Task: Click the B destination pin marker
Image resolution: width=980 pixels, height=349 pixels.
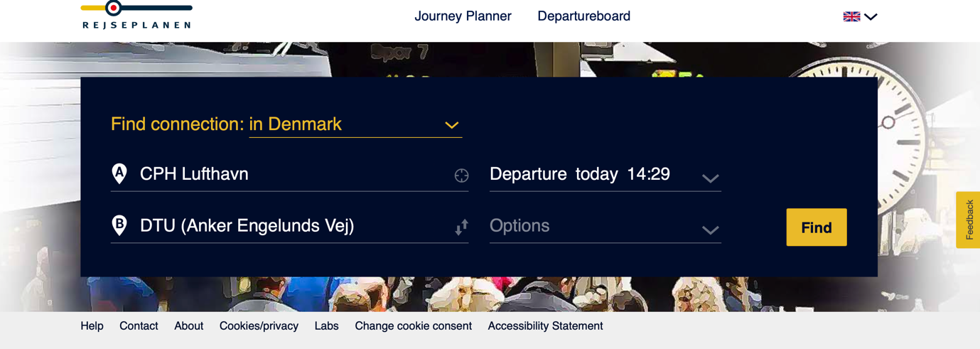Action: [119, 225]
